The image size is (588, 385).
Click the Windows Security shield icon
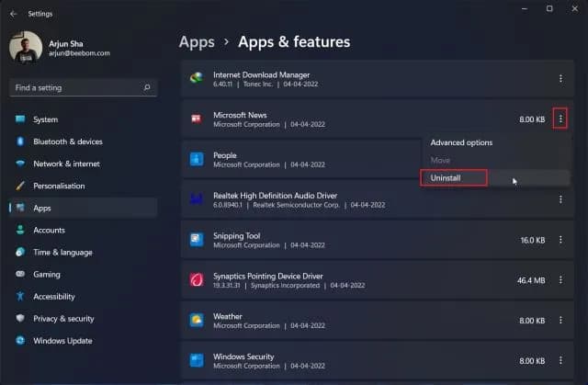pyautogui.click(x=197, y=359)
